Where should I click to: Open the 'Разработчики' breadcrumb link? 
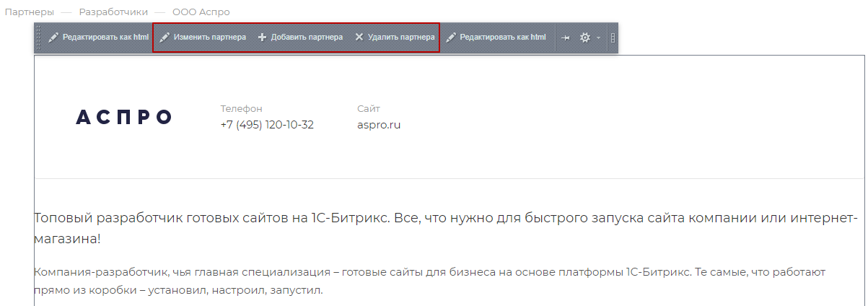113,12
